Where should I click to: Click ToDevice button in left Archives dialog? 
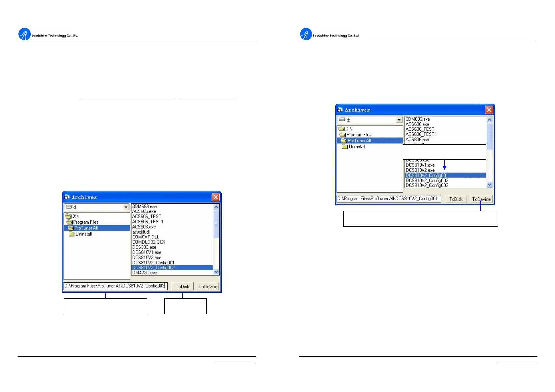click(208, 286)
